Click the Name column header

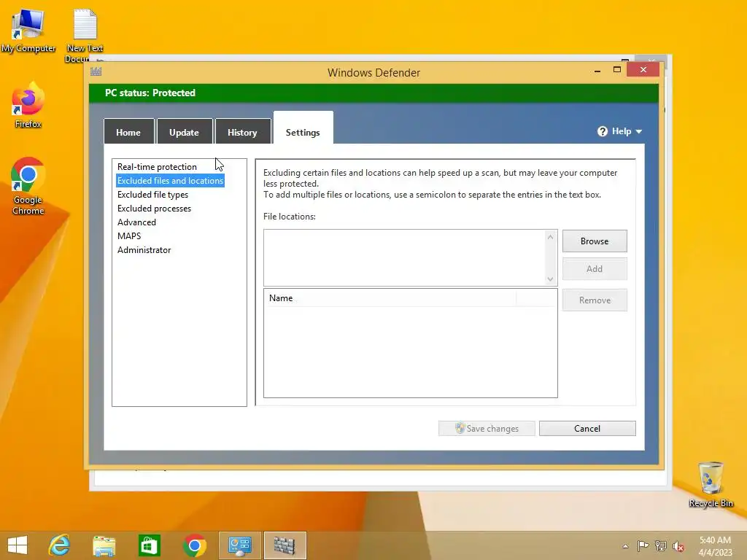(x=390, y=298)
